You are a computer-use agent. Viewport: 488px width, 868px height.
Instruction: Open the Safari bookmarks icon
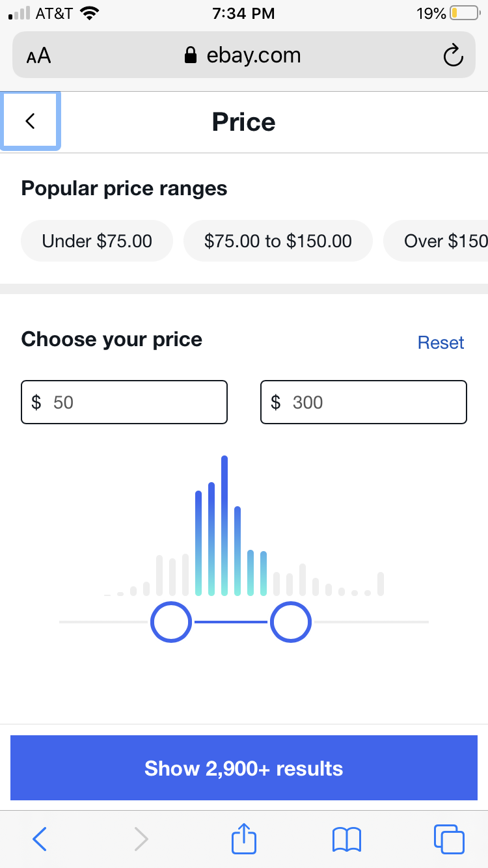pos(346,839)
